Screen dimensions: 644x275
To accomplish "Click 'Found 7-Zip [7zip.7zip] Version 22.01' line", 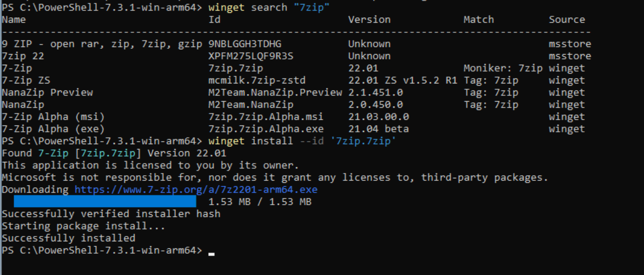I will point(114,153).
